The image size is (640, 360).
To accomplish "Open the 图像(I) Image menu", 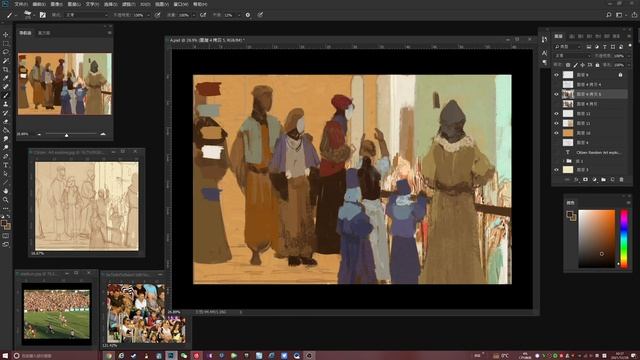I will tap(56, 4).
